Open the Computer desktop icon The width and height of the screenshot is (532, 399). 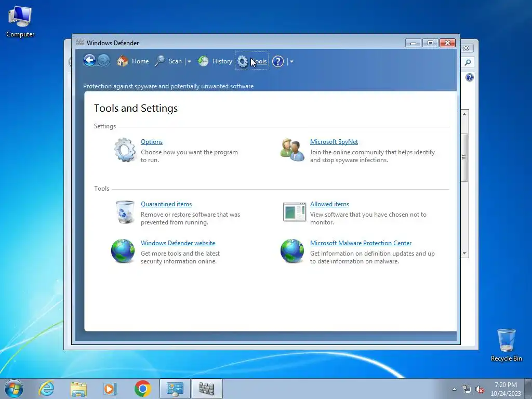(20, 21)
